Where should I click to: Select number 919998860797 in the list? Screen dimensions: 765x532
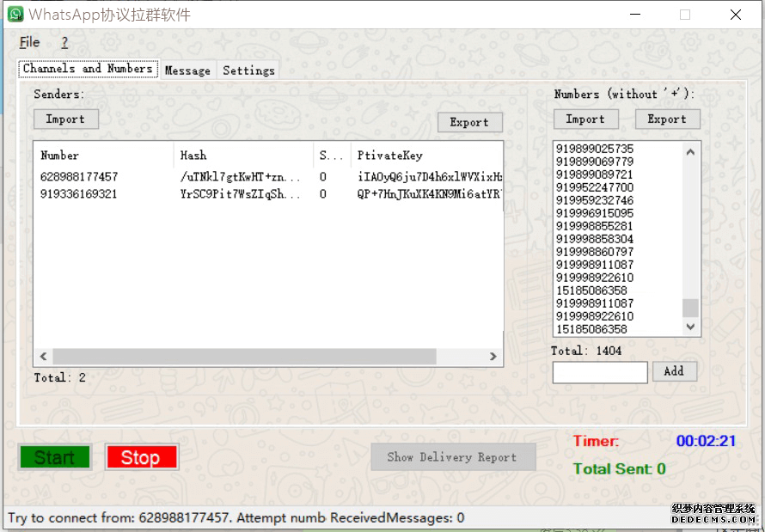[595, 252]
